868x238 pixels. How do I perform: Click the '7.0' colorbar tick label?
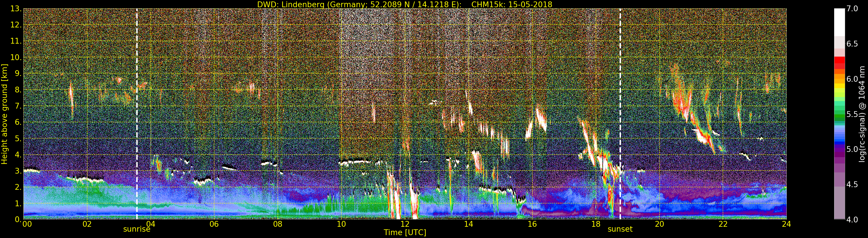click(852, 9)
